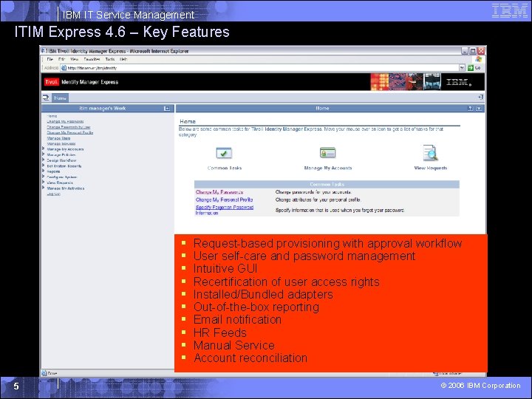Open the File menu
Screen dimensions: 532x399
pyautogui.click(x=50, y=59)
